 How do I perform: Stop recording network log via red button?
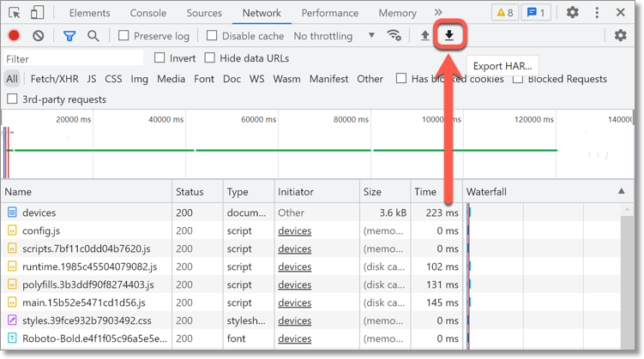[x=14, y=36]
